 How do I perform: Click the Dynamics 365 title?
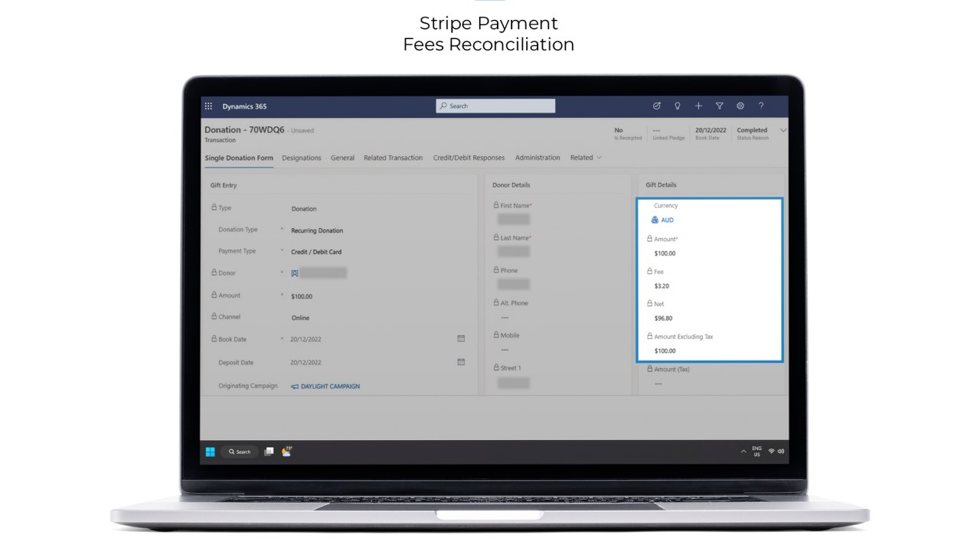coord(244,106)
